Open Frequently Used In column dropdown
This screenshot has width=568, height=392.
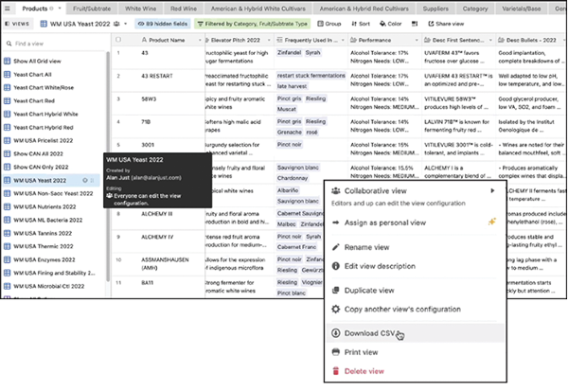(x=343, y=40)
